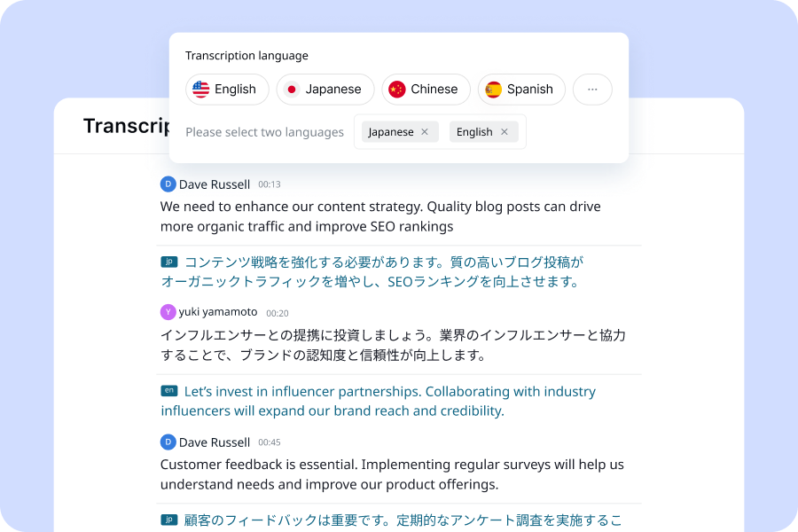Viewport: 798px width, 532px height.
Task: Click the selected languages input field
Action: coord(440,132)
